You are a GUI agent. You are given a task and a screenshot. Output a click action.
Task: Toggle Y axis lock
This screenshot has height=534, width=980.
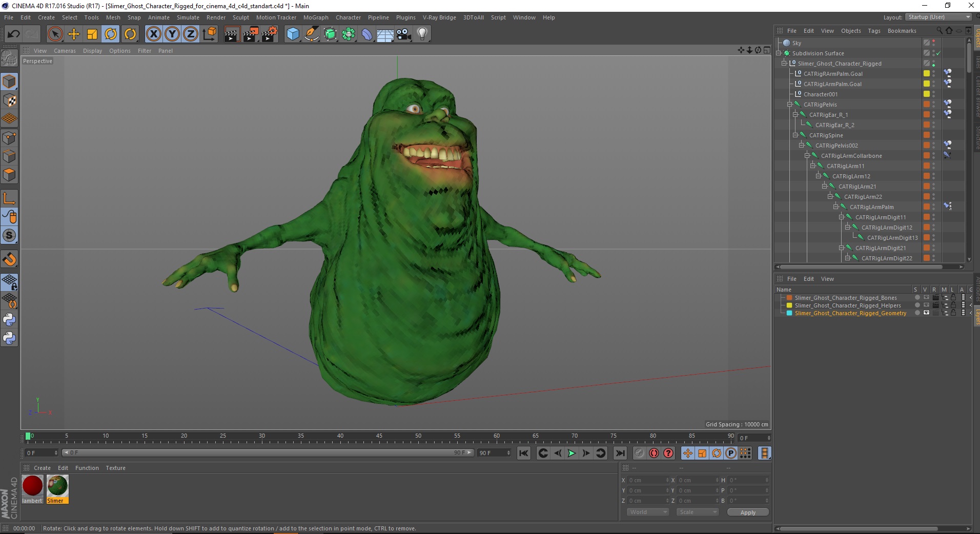[172, 34]
